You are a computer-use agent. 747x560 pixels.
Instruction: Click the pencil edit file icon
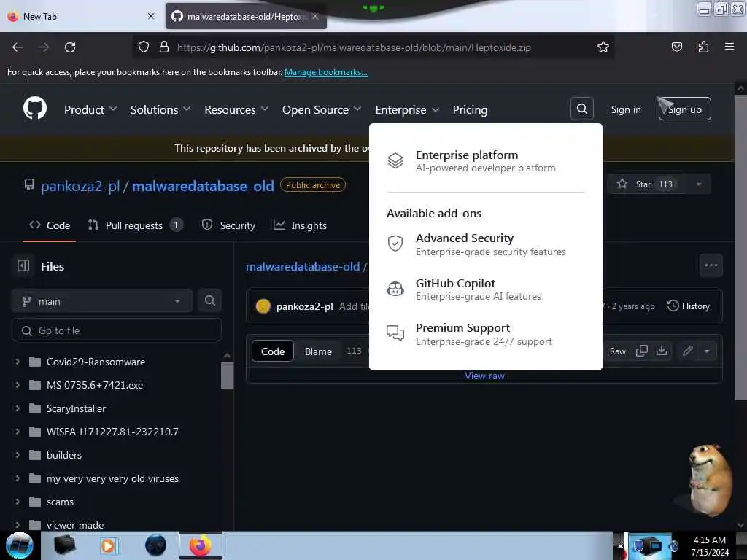pos(687,351)
